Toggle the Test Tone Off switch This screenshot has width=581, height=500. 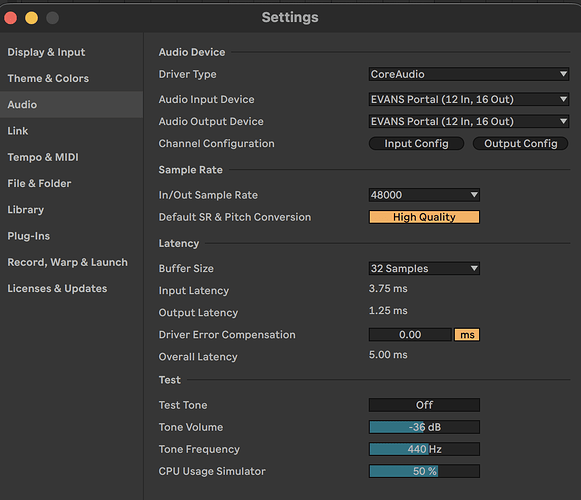(x=424, y=405)
